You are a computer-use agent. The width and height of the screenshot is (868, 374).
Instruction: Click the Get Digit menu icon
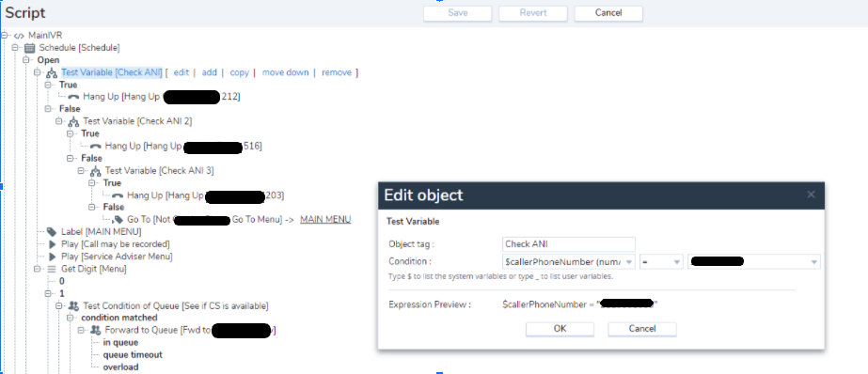click(52, 269)
